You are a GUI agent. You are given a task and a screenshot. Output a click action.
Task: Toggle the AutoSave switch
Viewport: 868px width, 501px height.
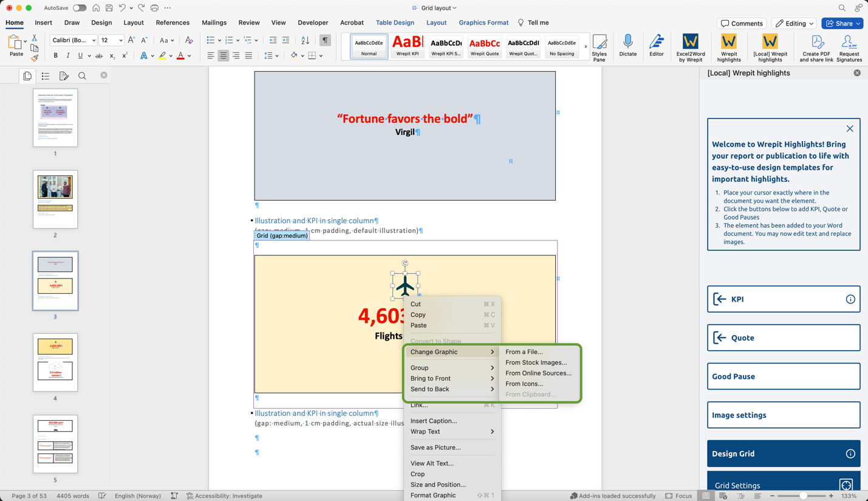tap(79, 8)
